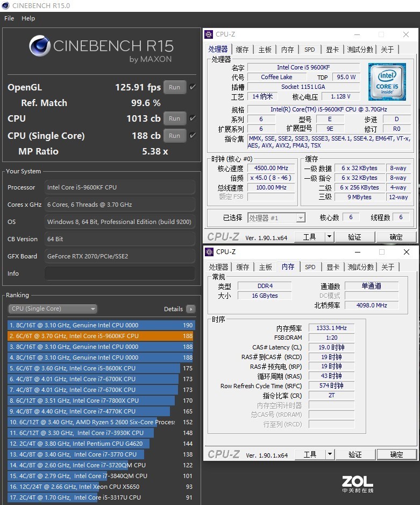The width and height of the screenshot is (420, 505).
Task: Click the top CPU-Z window title icon
Action: point(209,34)
